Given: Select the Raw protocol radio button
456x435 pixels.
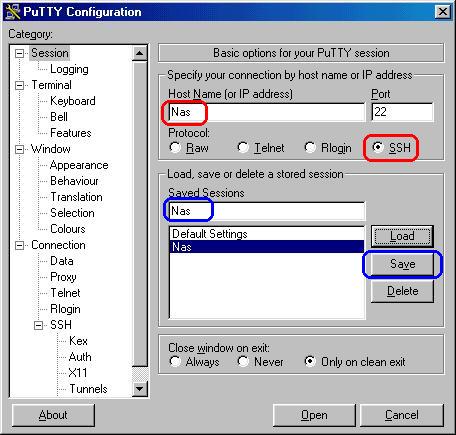Looking at the screenshot, I should 175,147.
